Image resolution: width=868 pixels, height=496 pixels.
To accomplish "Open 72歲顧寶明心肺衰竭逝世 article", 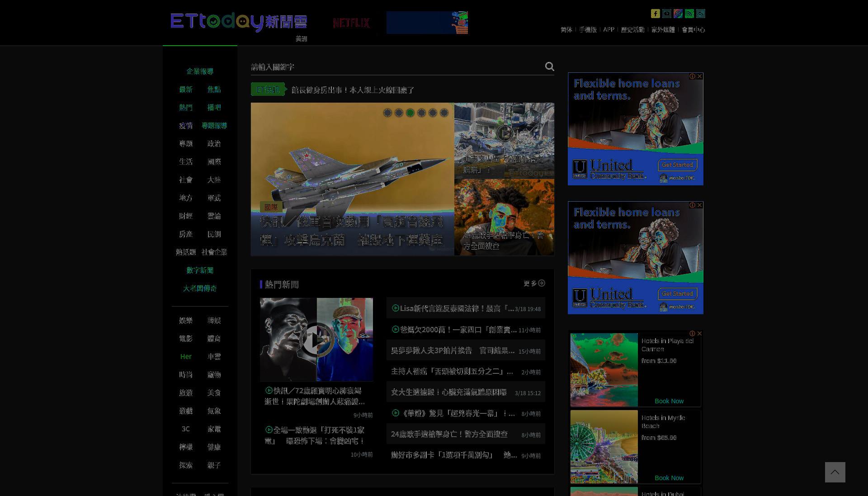I will [x=316, y=396].
